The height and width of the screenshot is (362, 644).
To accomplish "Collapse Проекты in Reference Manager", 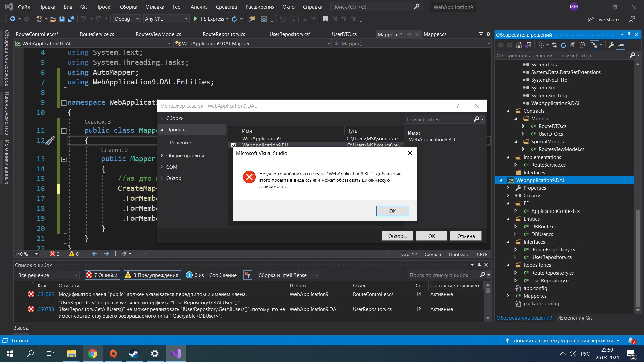I will (x=162, y=129).
